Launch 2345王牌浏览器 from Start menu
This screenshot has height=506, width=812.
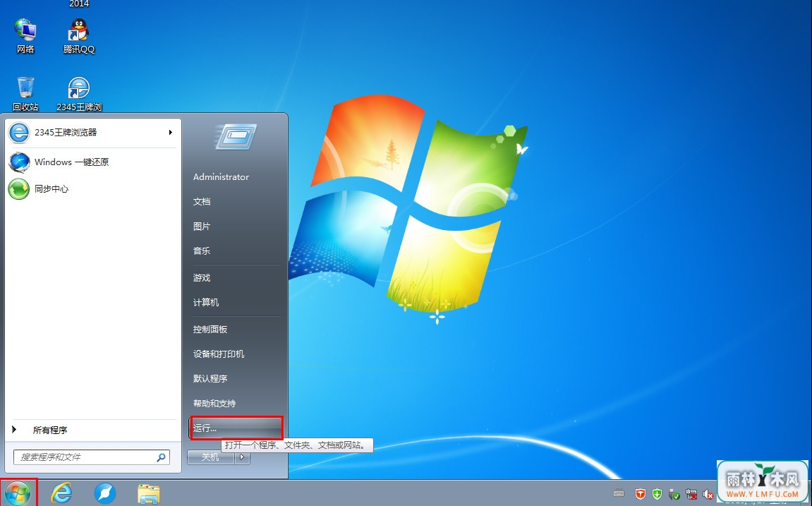tap(92, 133)
